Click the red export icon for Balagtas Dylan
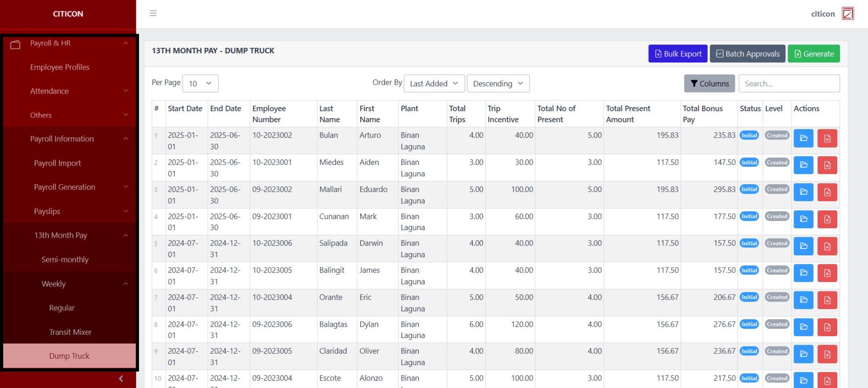 [x=827, y=327]
